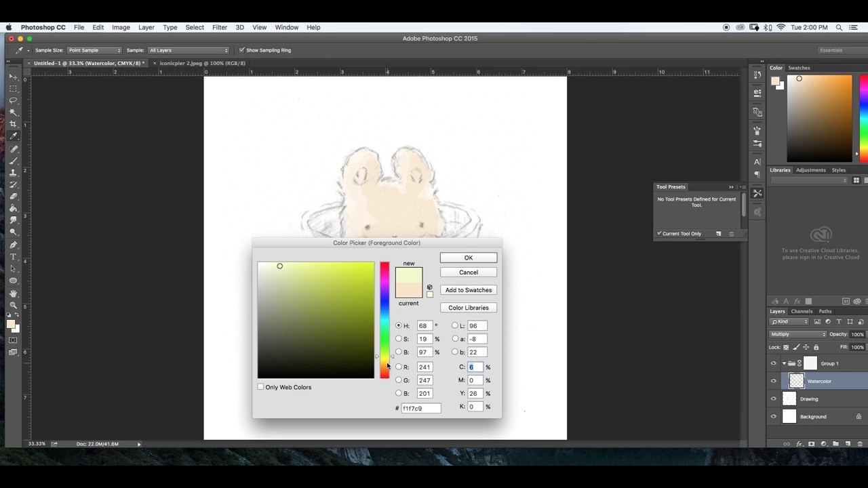Open the Multiply blend mode dropdown
Image resolution: width=868 pixels, height=488 pixels.
click(x=798, y=334)
